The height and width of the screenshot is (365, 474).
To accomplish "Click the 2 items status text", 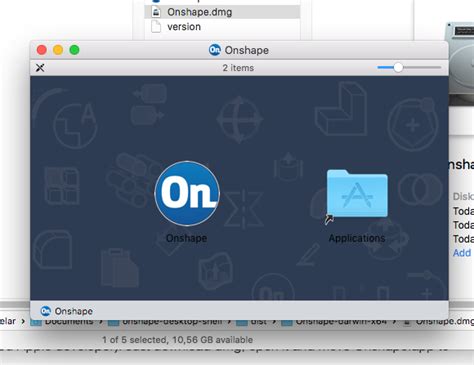I will pos(238,68).
